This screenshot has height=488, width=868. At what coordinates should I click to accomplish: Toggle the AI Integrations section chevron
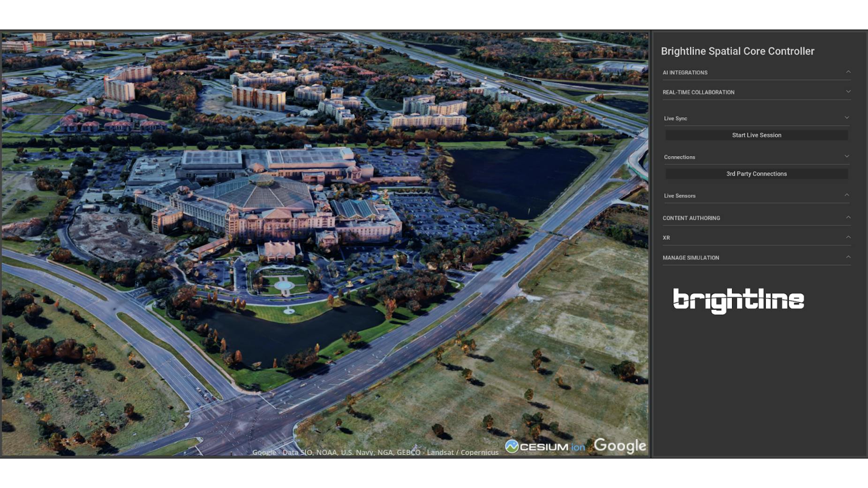click(848, 72)
